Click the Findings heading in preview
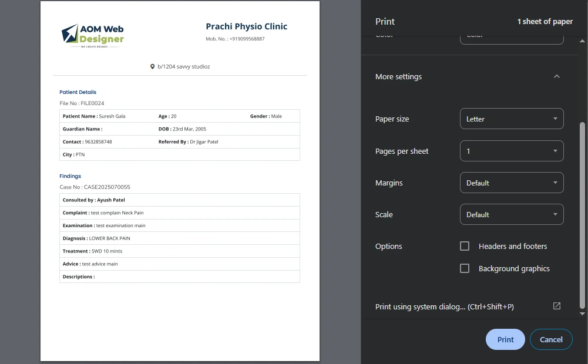This screenshot has width=588, height=364. click(x=70, y=176)
